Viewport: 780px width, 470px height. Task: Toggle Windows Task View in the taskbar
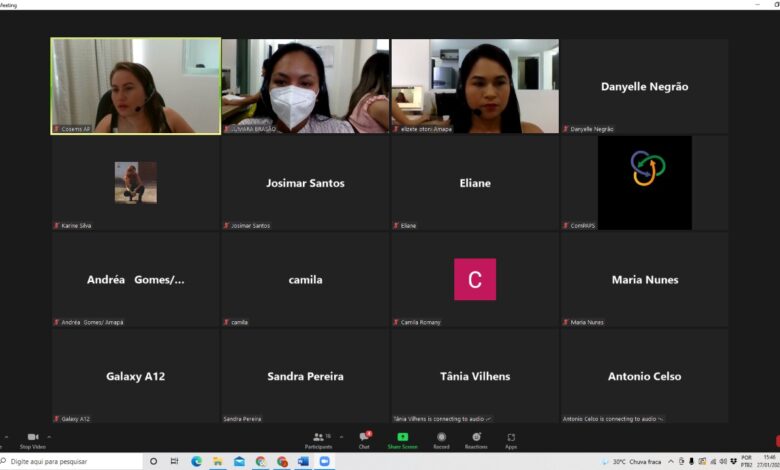click(175, 461)
